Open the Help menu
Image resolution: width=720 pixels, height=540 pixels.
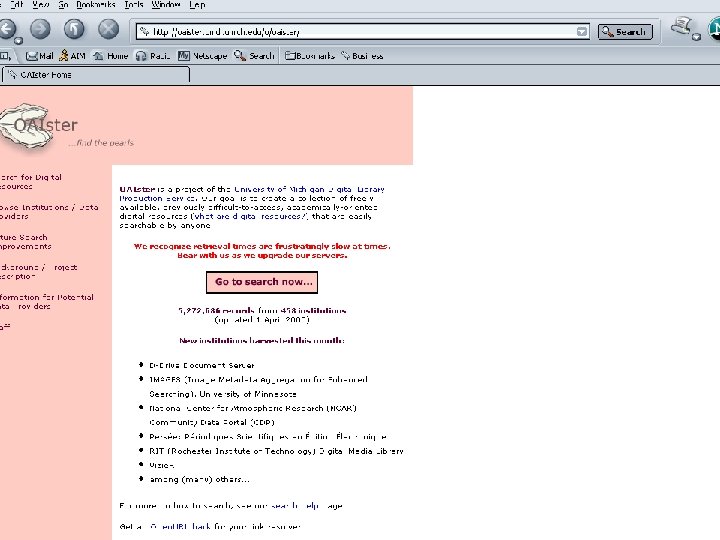point(197,5)
